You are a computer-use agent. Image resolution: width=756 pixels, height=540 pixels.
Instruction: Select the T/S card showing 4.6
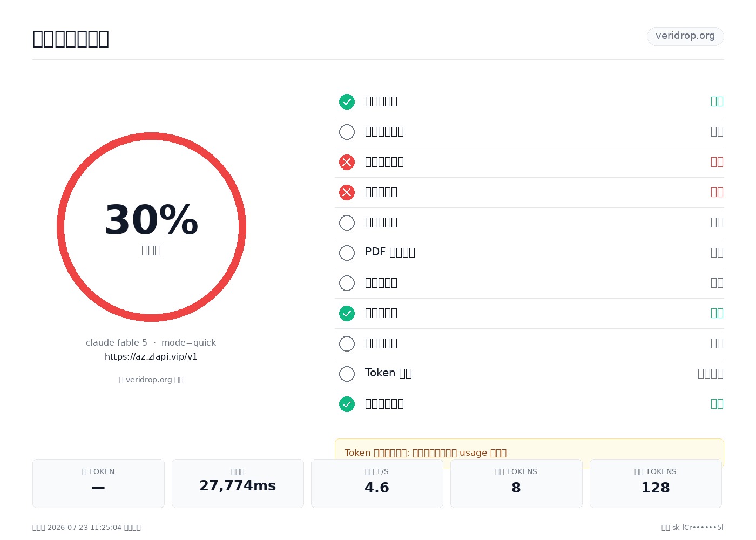click(x=377, y=483)
